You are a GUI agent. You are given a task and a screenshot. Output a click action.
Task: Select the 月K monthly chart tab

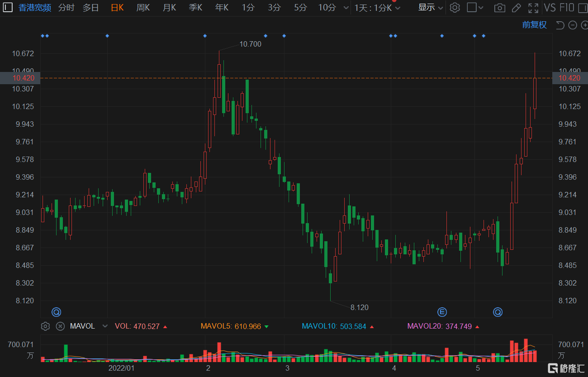[169, 8]
